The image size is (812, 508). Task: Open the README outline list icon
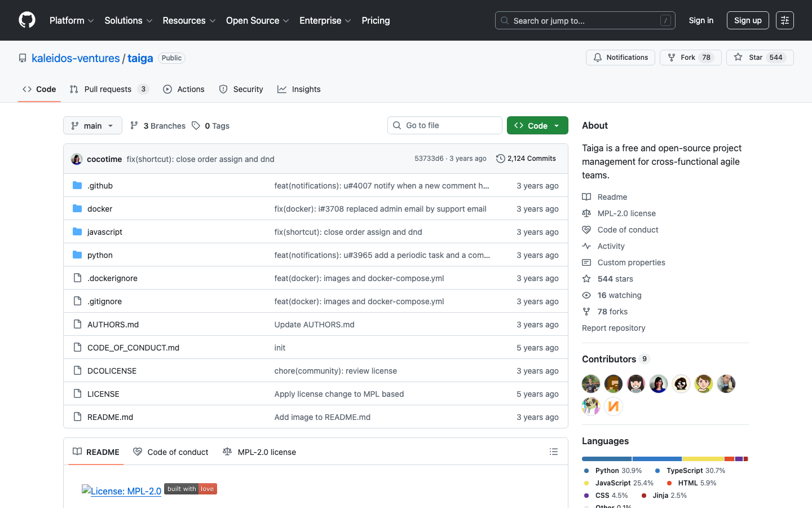554,452
